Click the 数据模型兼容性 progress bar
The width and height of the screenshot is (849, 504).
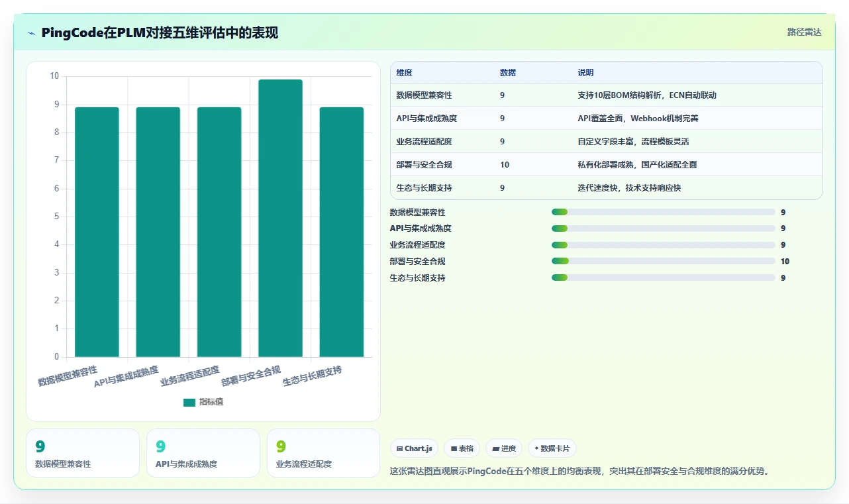663,212
